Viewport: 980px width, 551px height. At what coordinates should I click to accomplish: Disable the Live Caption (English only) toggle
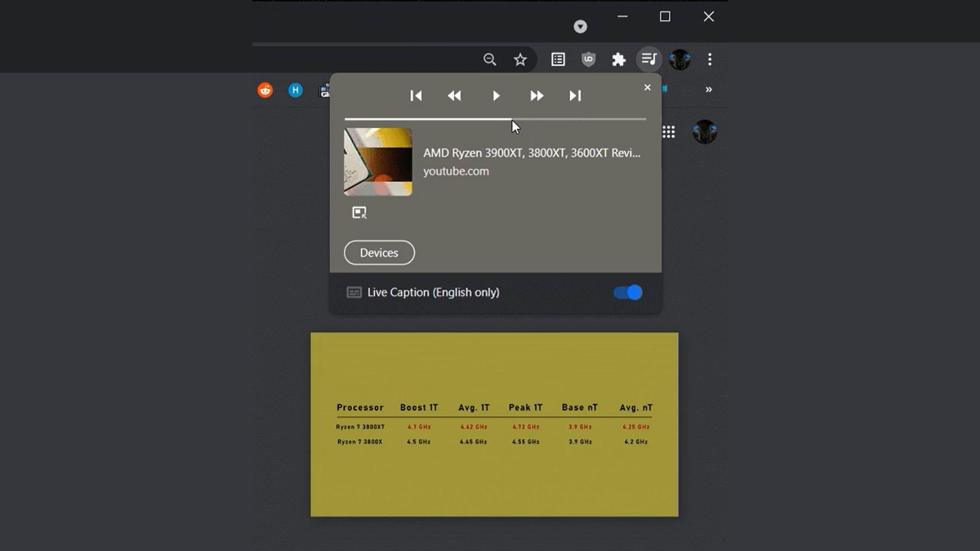(627, 292)
